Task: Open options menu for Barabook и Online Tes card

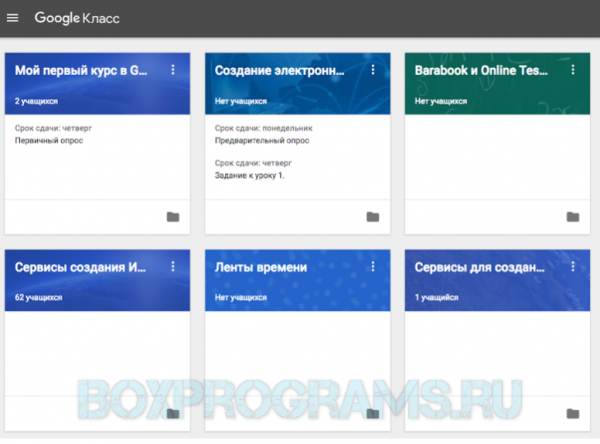Action: pyautogui.click(x=573, y=70)
